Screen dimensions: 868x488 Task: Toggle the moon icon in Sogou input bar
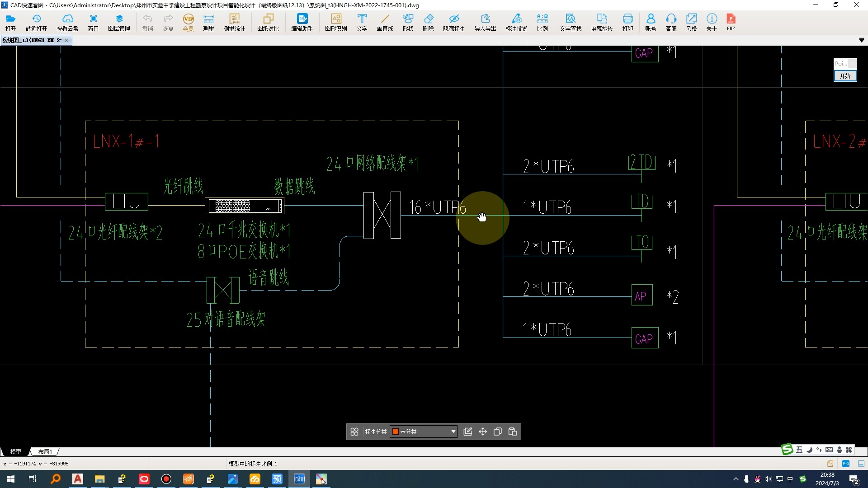click(x=809, y=450)
